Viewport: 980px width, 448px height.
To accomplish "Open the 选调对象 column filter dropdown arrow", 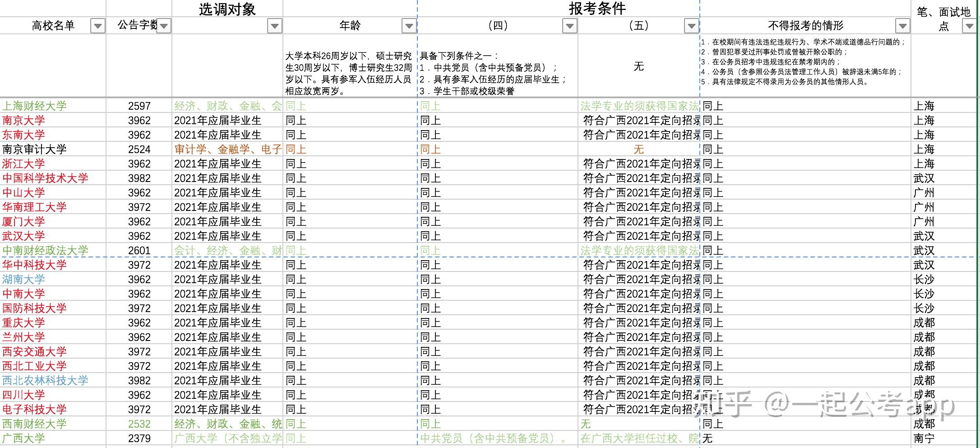I will tap(274, 26).
